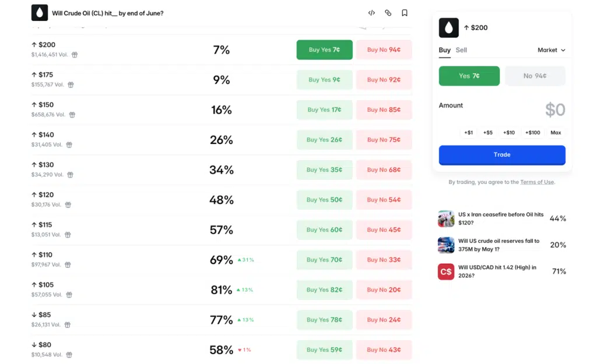This screenshot has height=364, width=597.
Task: Bookmark this crude oil market
Action: coord(405,13)
